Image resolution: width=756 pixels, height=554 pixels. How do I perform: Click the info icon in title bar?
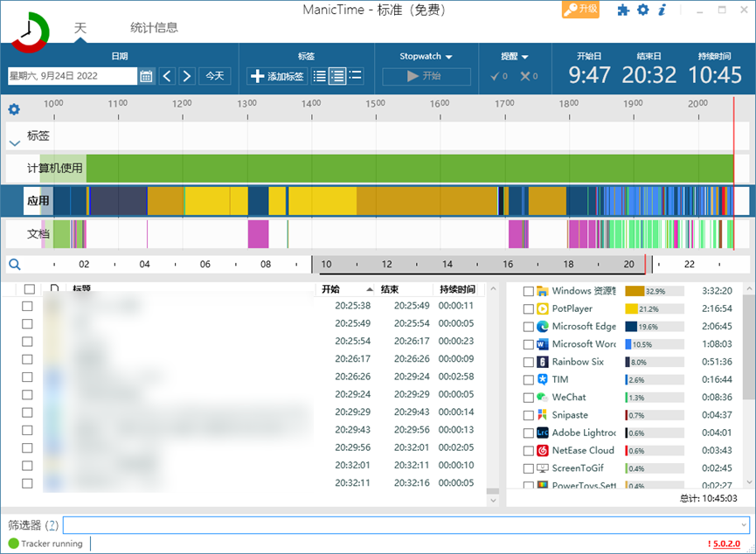662,10
